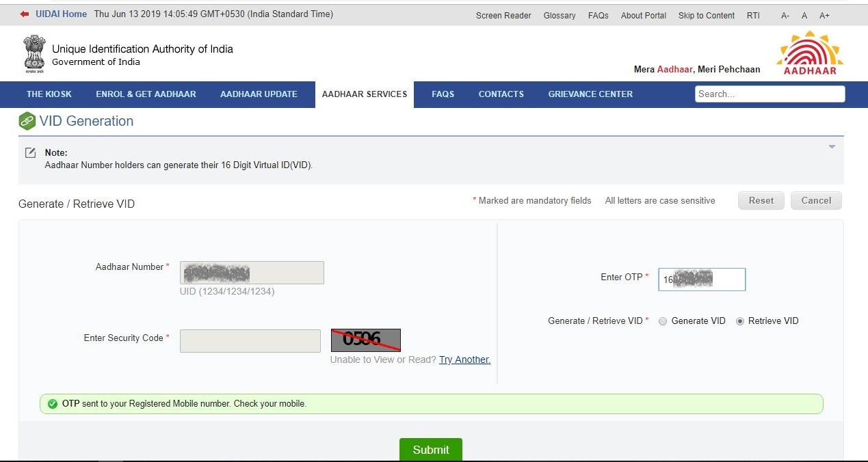Open the RTI link
868x462 pixels.
pos(753,16)
